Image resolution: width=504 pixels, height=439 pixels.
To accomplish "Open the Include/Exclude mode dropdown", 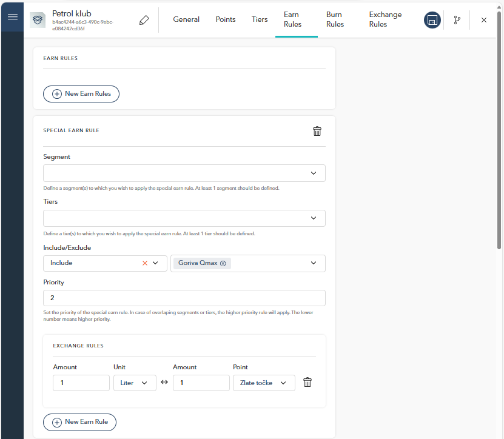I will [x=105, y=263].
